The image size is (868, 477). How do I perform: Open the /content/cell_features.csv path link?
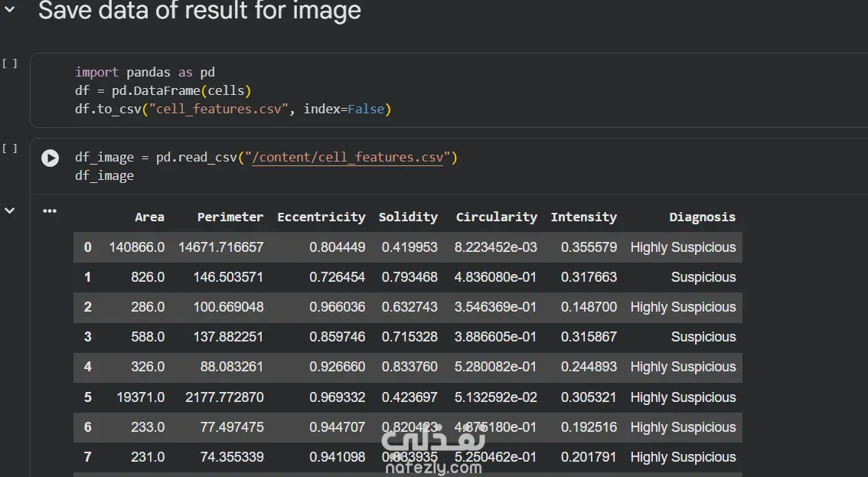click(347, 158)
